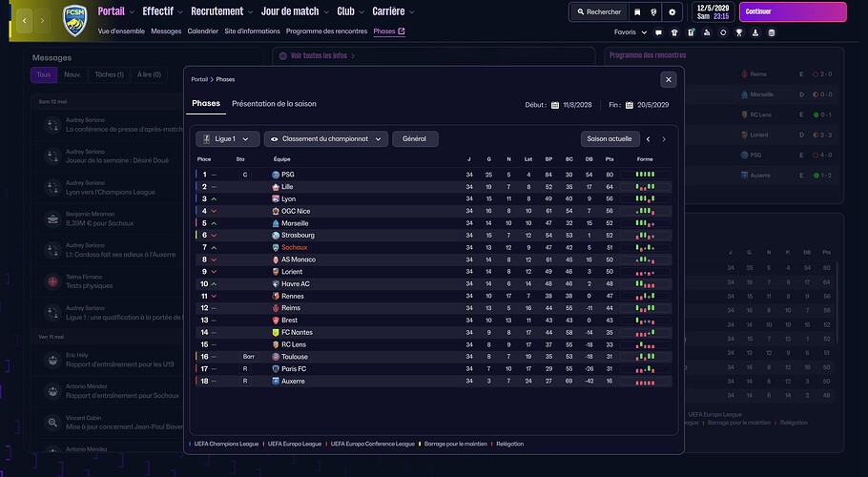Open the calendar icon for Début date

point(555,105)
